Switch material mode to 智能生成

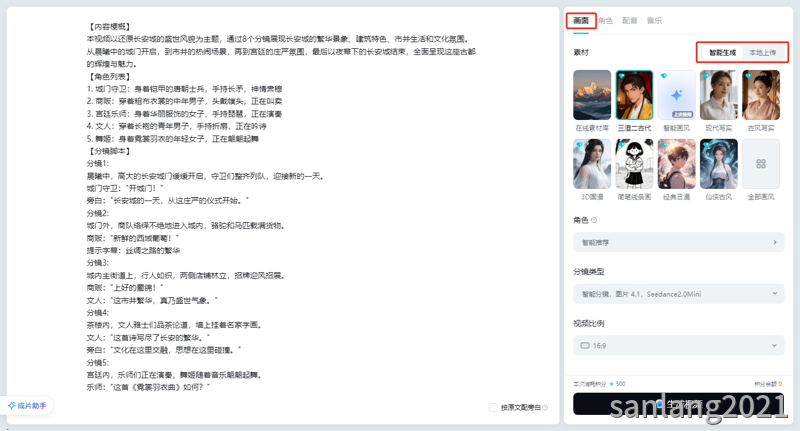(x=722, y=53)
